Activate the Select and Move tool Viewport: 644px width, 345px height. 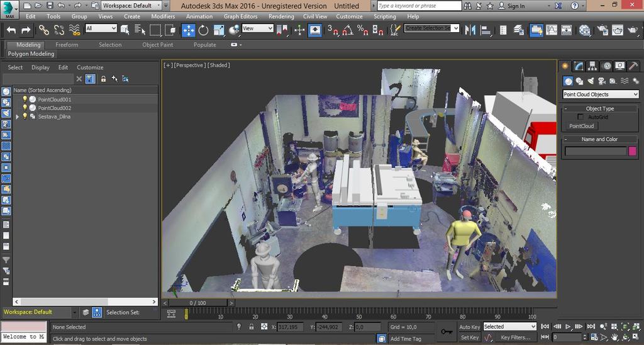189,30
